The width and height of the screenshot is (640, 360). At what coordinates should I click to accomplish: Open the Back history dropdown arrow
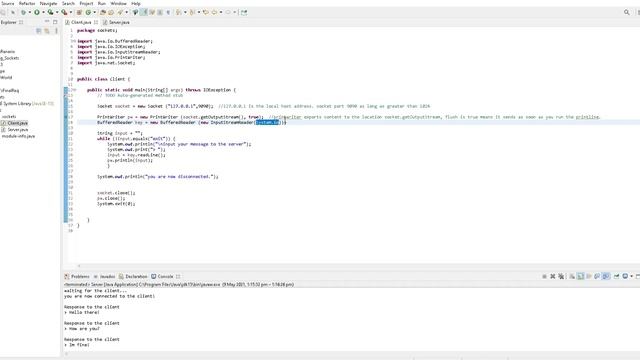click(x=221, y=12)
